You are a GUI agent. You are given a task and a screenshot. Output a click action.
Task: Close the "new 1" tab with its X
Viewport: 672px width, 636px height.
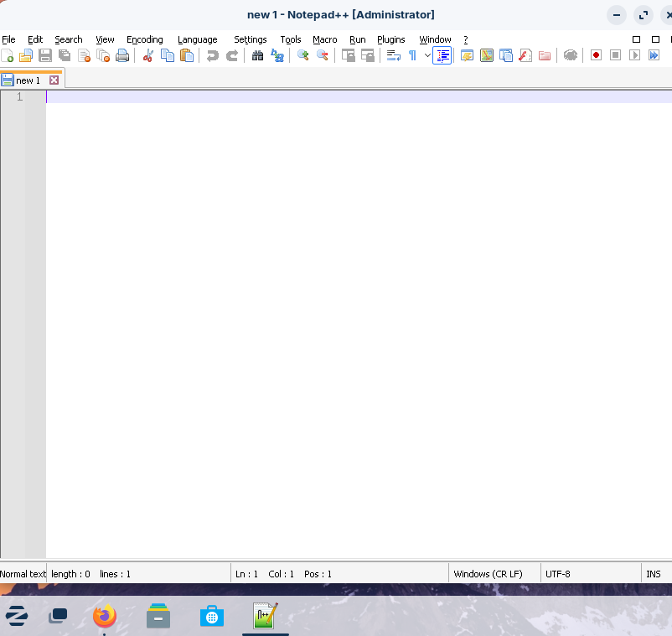pos(54,80)
